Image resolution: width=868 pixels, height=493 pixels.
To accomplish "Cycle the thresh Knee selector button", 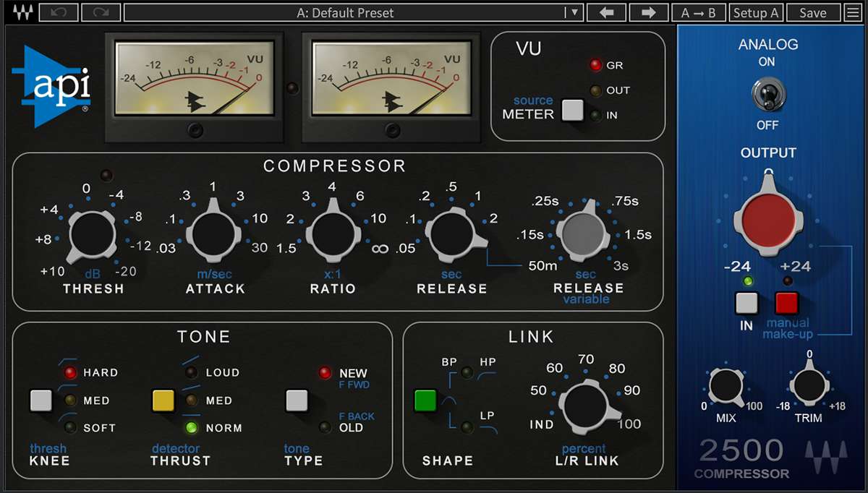I will coord(41,400).
